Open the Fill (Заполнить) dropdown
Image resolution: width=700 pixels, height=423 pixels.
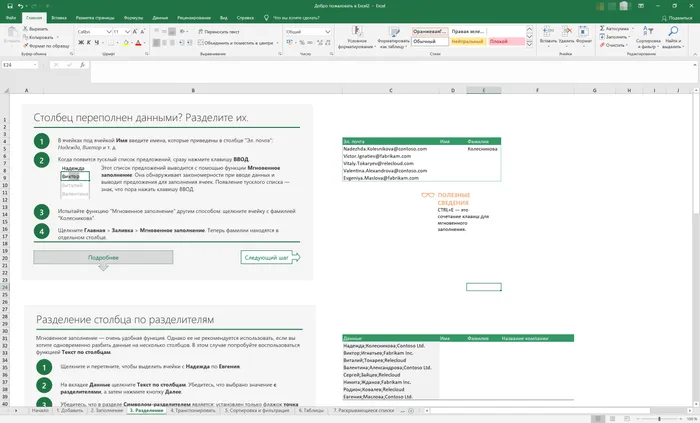615,37
